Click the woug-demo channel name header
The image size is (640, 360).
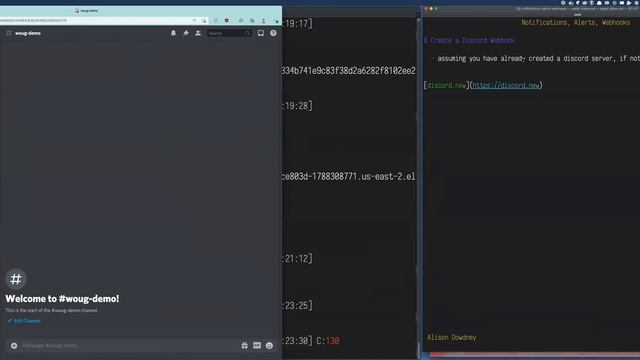pos(28,33)
